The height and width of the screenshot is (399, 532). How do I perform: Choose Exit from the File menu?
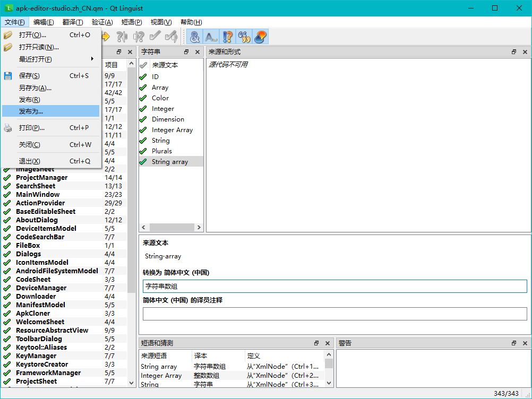pyautogui.click(x=51, y=161)
